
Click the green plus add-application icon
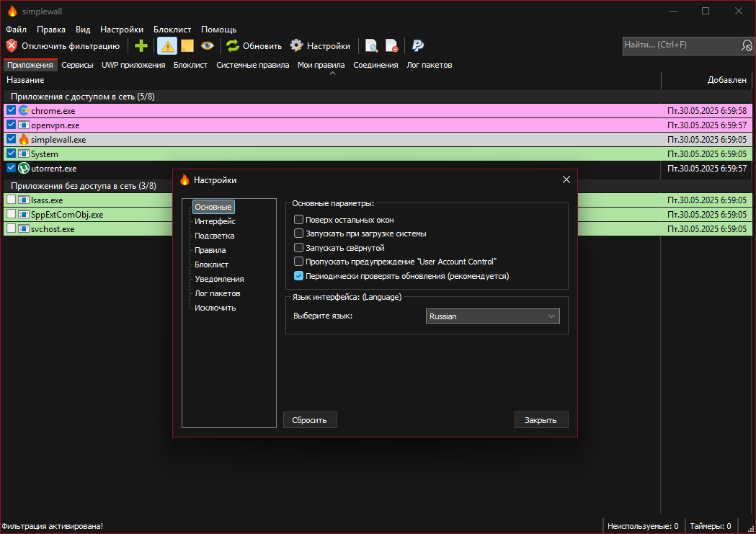tap(141, 46)
